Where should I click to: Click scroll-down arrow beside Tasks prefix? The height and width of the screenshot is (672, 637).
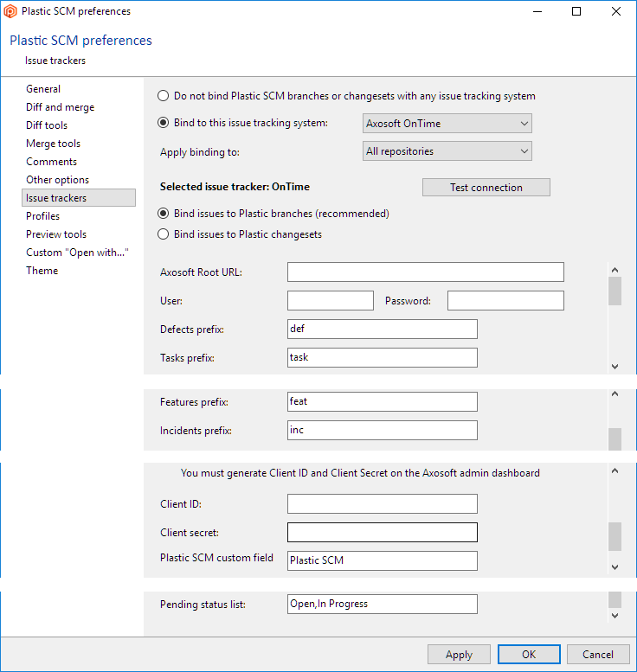[x=614, y=367]
